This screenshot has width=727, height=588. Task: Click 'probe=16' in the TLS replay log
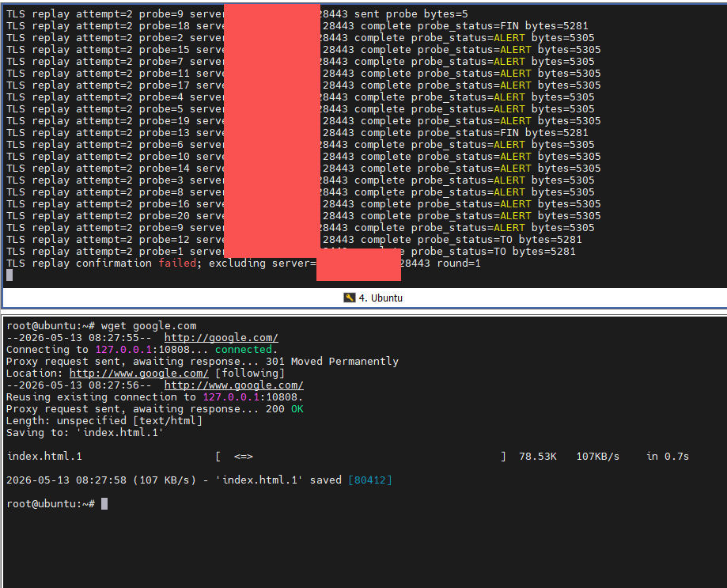click(164, 204)
